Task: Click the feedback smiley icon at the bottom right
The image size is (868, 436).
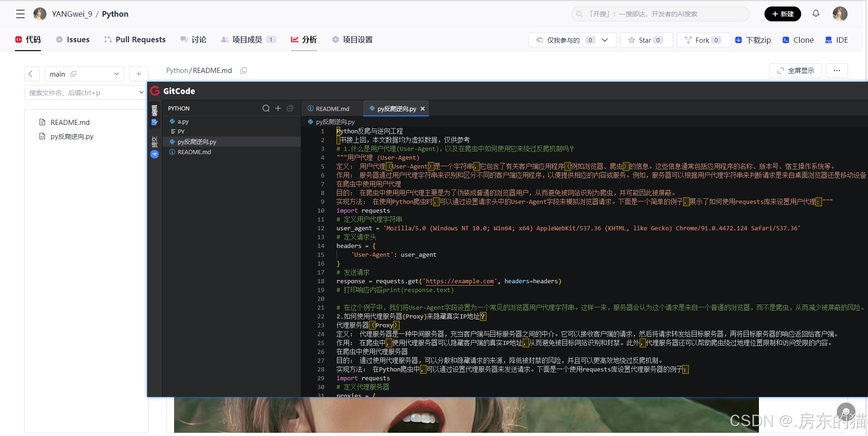Action: [846, 412]
